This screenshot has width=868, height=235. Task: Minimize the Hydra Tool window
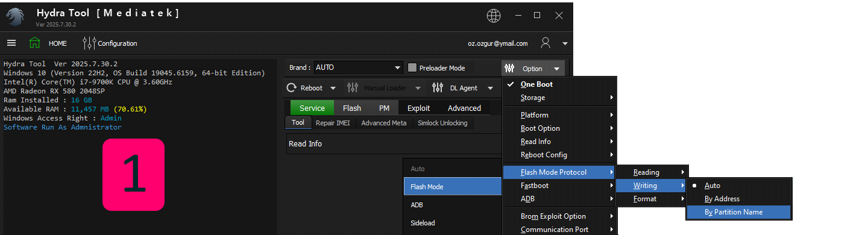pyautogui.click(x=517, y=16)
